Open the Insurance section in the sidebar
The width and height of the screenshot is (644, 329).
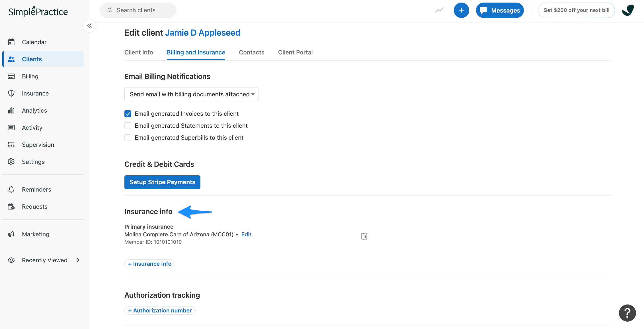pos(35,93)
